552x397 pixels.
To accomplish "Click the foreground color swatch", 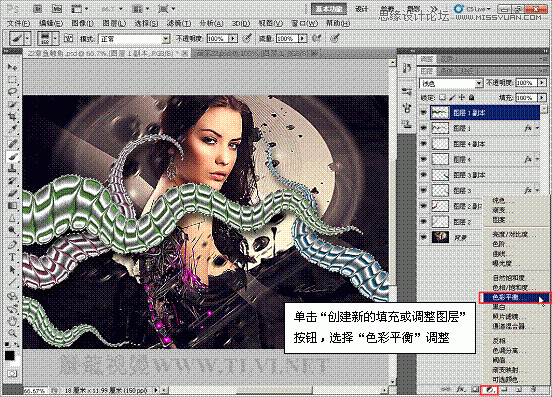I will 10,355.
